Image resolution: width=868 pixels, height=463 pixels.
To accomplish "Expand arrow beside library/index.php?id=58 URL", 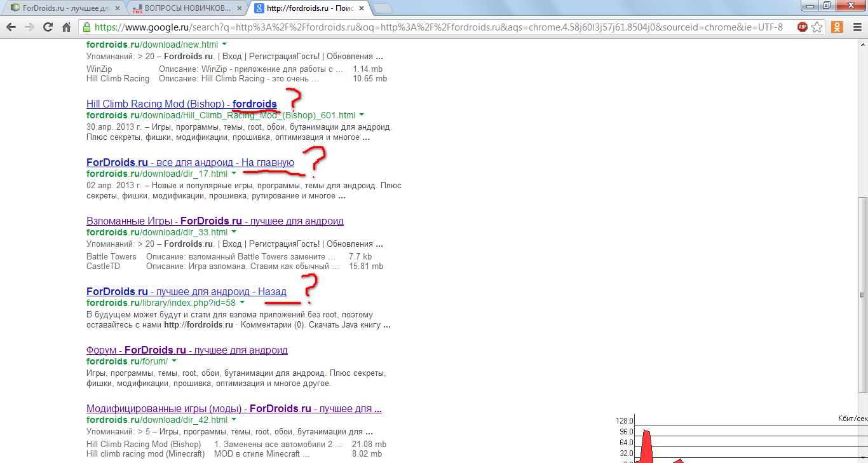I will point(242,303).
